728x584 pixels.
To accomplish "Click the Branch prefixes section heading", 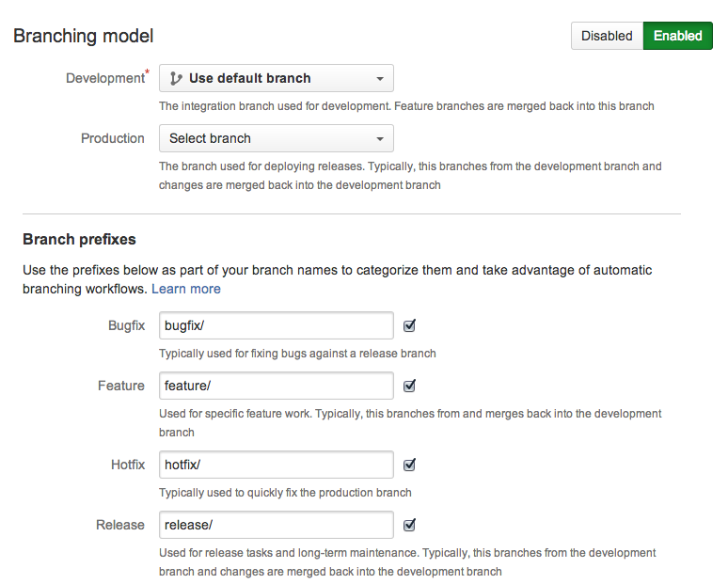I will pos(79,240).
